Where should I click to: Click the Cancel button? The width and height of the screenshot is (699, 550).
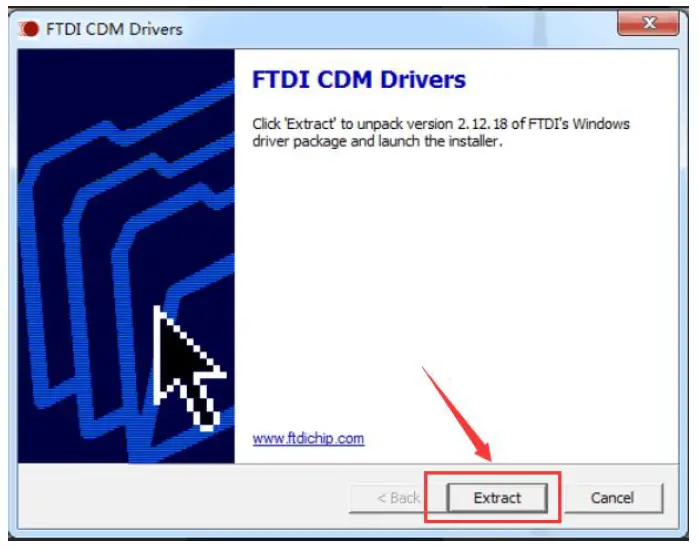[x=613, y=498]
